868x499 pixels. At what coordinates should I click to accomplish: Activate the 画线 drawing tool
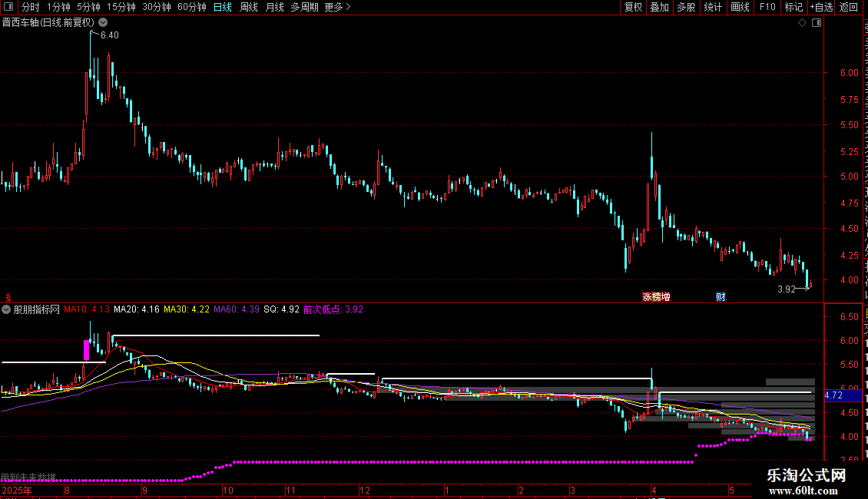pos(740,7)
